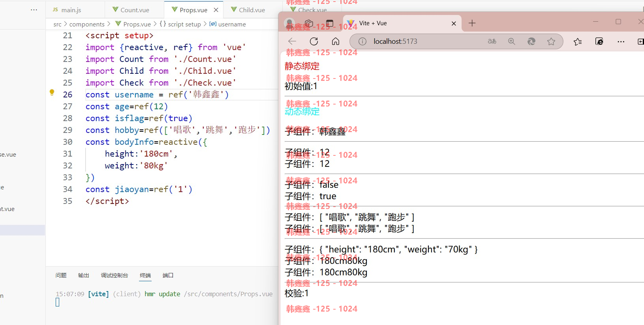Click '校验:1' text in the page
The width and height of the screenshot is (644, 325).
click(297, 293)
